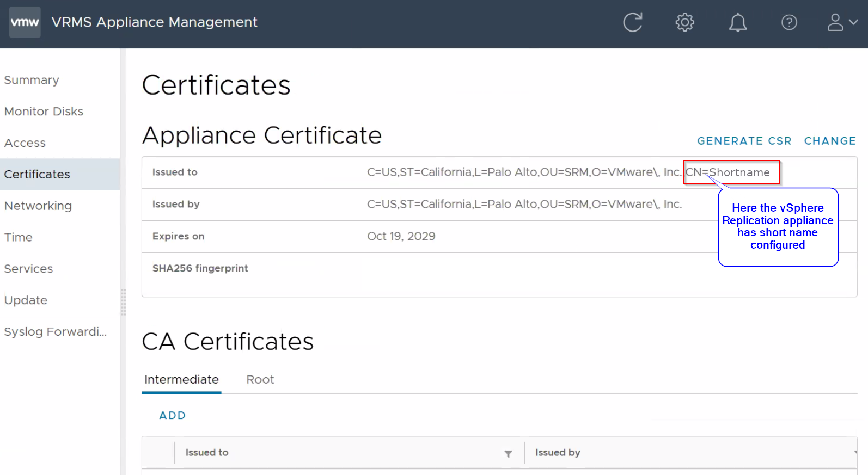Open the Time settings page
868x475 pixels.
(19, 237)
